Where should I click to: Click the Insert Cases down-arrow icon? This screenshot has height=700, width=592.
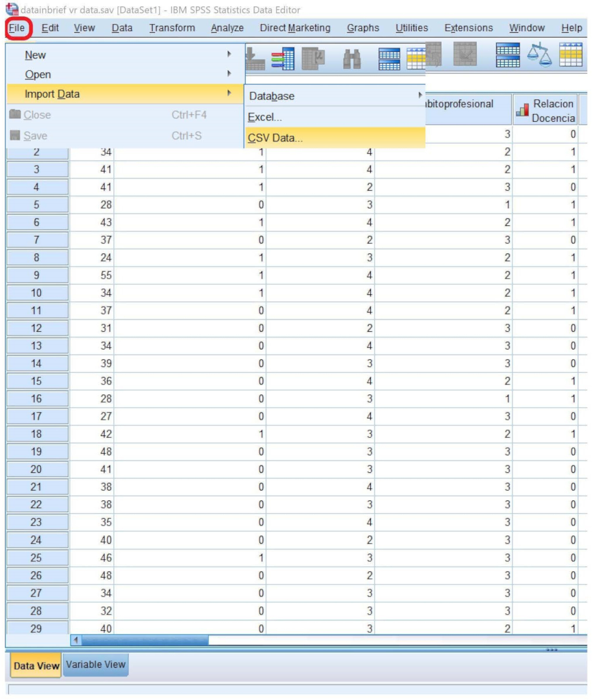[254, 59]
